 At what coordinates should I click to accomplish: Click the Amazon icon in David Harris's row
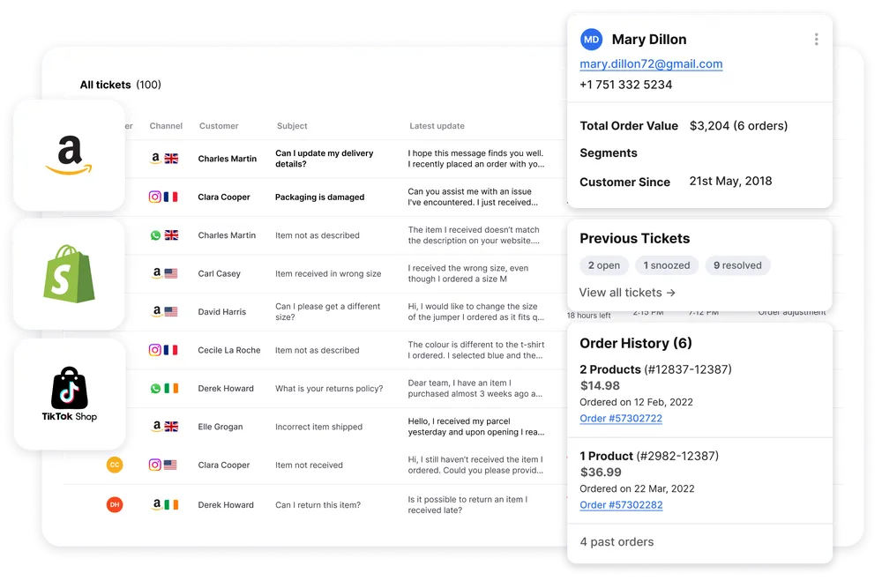156,311
